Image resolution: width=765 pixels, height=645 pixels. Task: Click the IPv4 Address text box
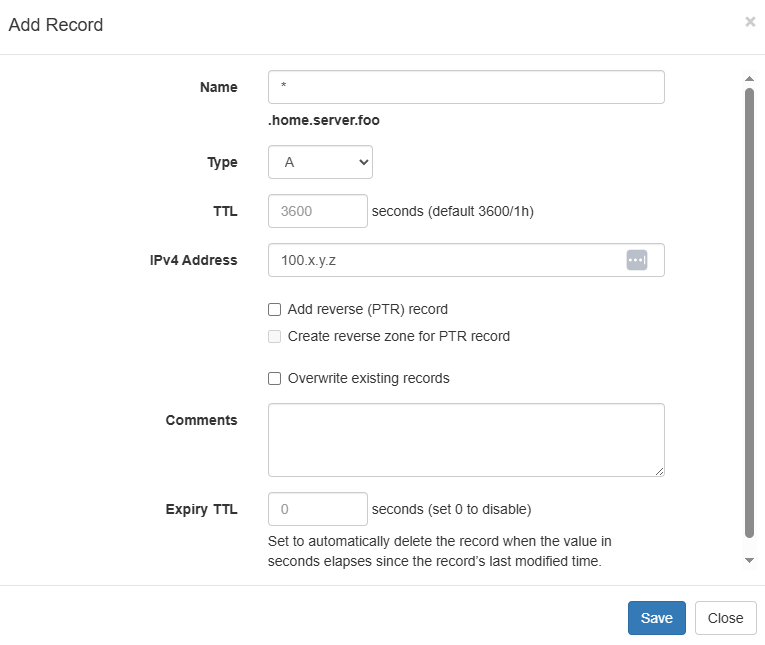[445, 260]
